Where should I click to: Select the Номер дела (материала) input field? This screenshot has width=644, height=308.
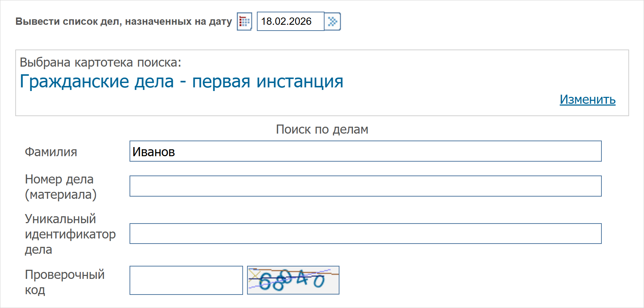point(365,186)
